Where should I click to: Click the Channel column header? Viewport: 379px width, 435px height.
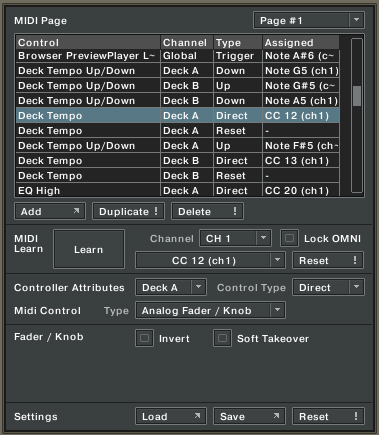pos(187,42)
